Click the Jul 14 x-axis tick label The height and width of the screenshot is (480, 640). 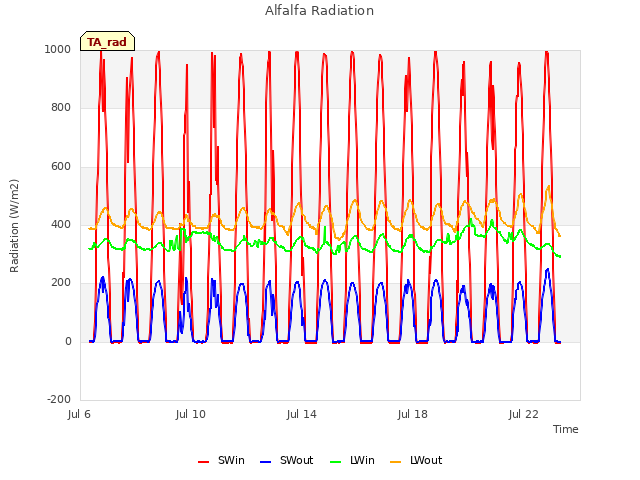click(302, 414)
